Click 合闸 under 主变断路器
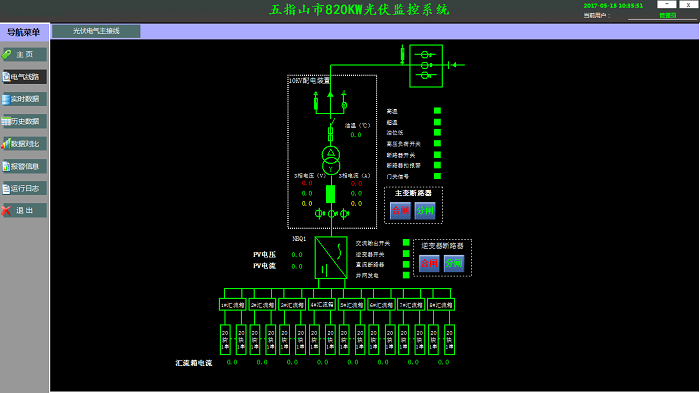The height and width of the screenshot is (393, 700). click(400, 210)
